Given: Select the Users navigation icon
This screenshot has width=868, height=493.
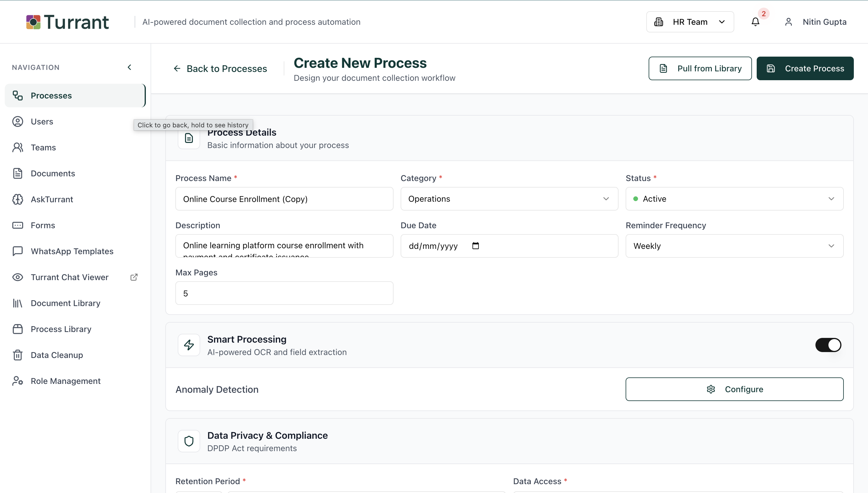Looking at the screenshot, I should (18, 121).
